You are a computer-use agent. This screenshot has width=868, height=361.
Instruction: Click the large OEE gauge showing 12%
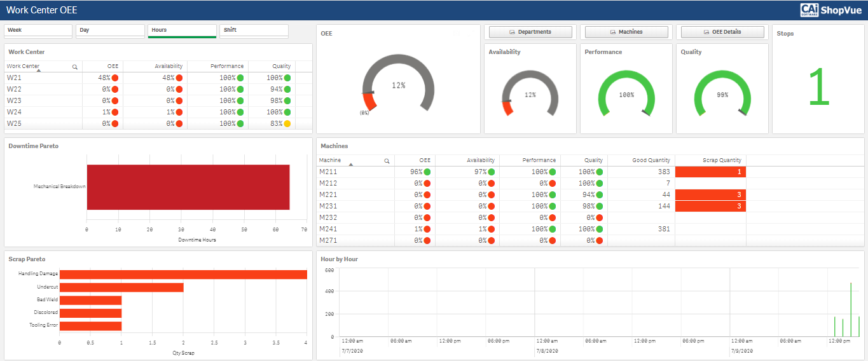pyautogui.click(x=398, y=86)
